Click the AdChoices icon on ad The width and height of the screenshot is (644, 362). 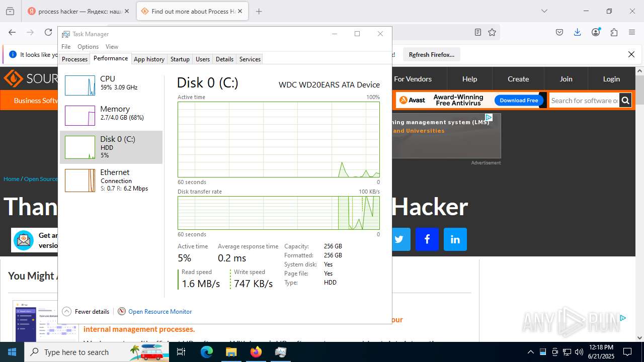pos(488,117)
